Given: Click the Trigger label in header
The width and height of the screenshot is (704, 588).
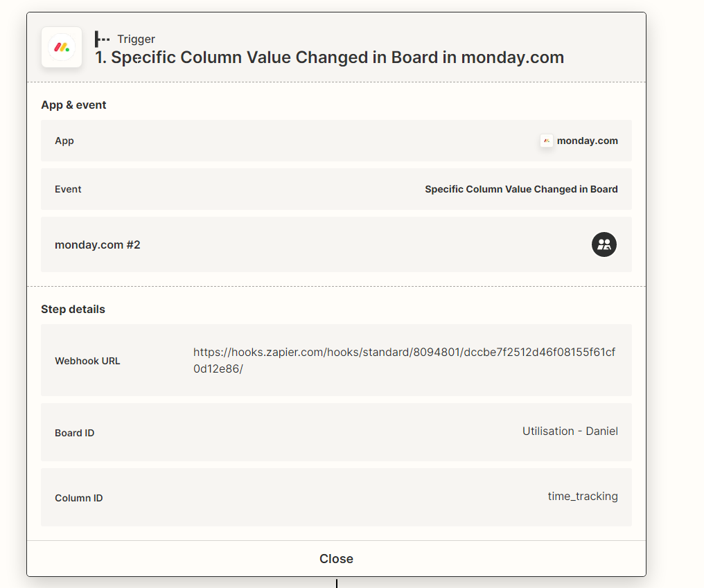Looking at the screenshot, I should click(136, 39).
